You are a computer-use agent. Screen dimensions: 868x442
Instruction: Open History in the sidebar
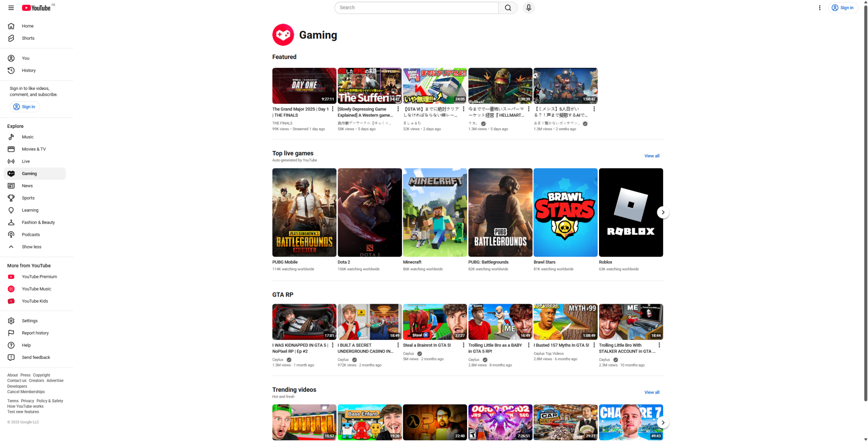(x=28, y=71)
